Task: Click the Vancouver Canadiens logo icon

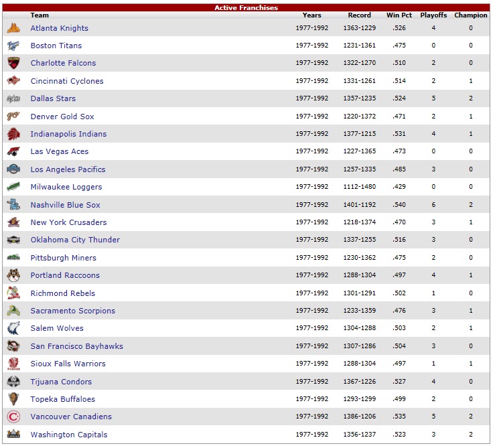Action: pos(13,417)
